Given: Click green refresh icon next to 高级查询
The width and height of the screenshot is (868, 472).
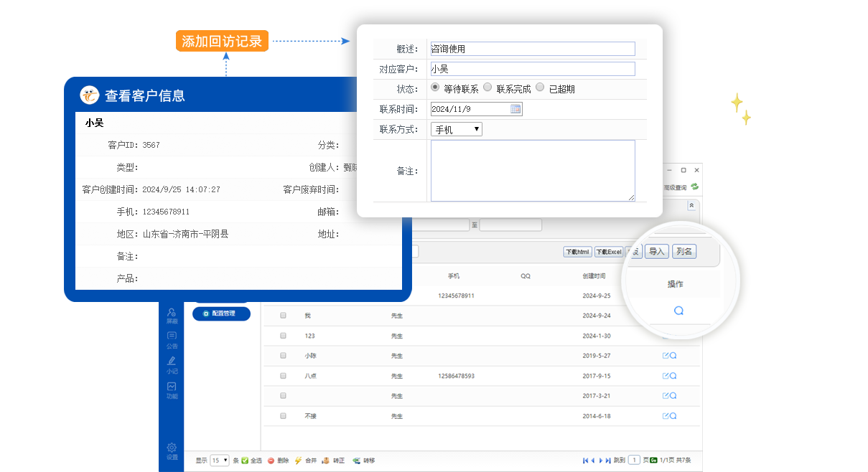Looking at the screenshot, I should [694, 187].
